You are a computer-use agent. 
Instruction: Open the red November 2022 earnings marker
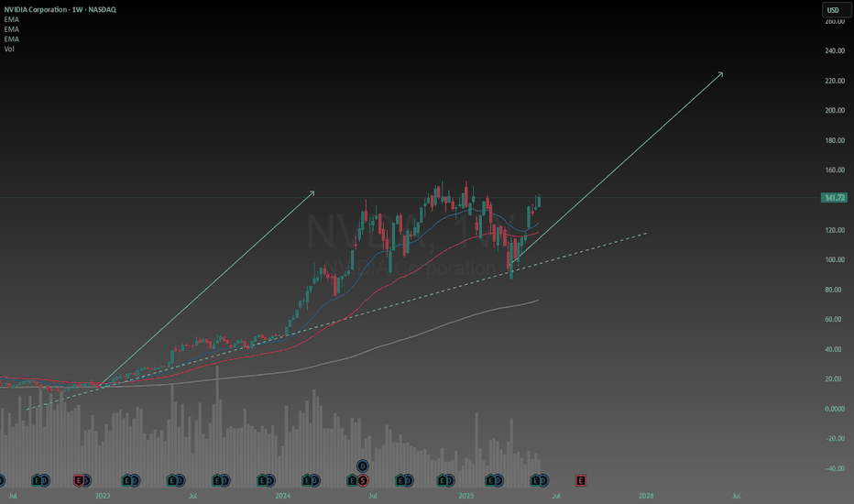pyautogui.click(x=79, y=480)
